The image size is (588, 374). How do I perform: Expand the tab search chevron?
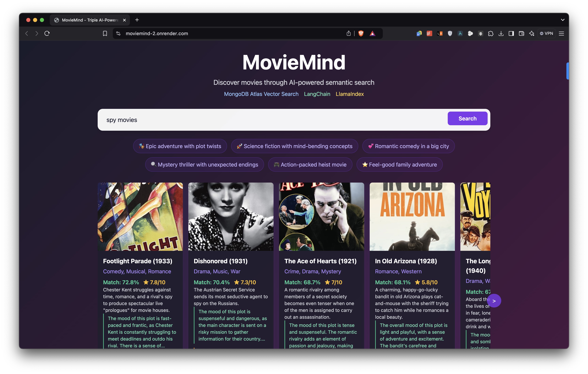[x=563, y=20]
